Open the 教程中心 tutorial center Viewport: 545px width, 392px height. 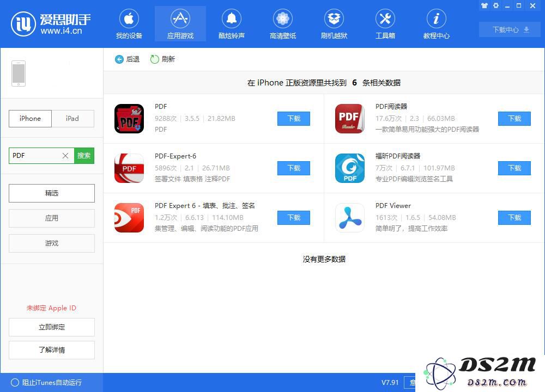[436, 24]
